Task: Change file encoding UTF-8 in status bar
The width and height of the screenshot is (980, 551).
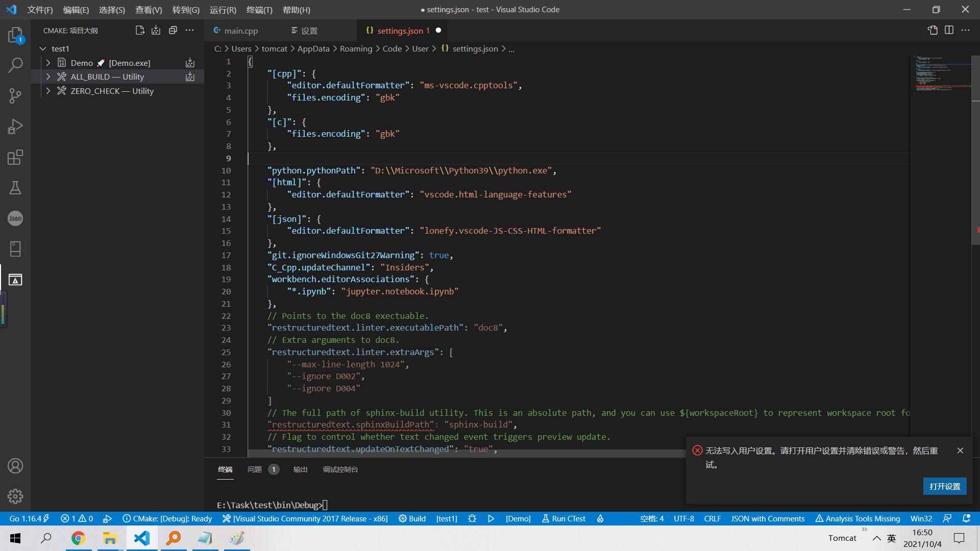Action: point(684,518)
